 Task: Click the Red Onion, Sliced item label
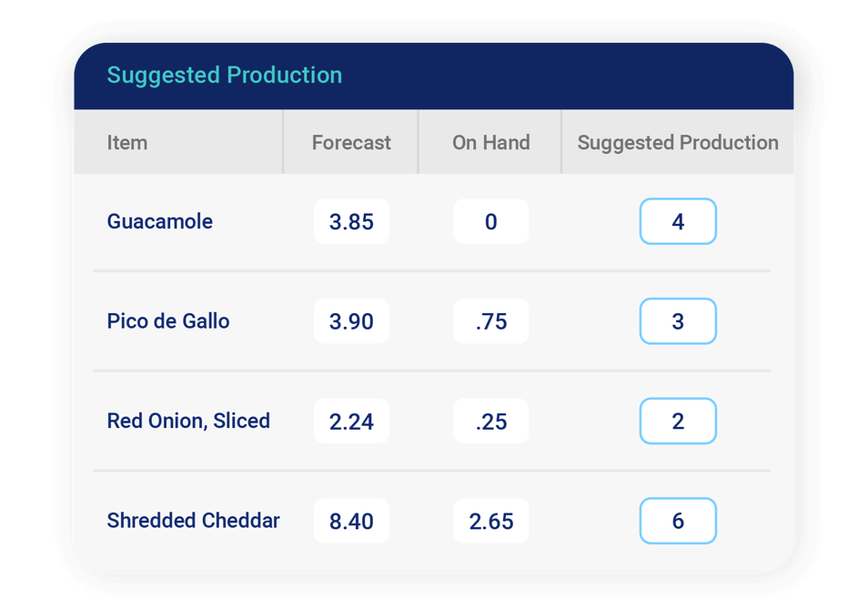[188, 421]
